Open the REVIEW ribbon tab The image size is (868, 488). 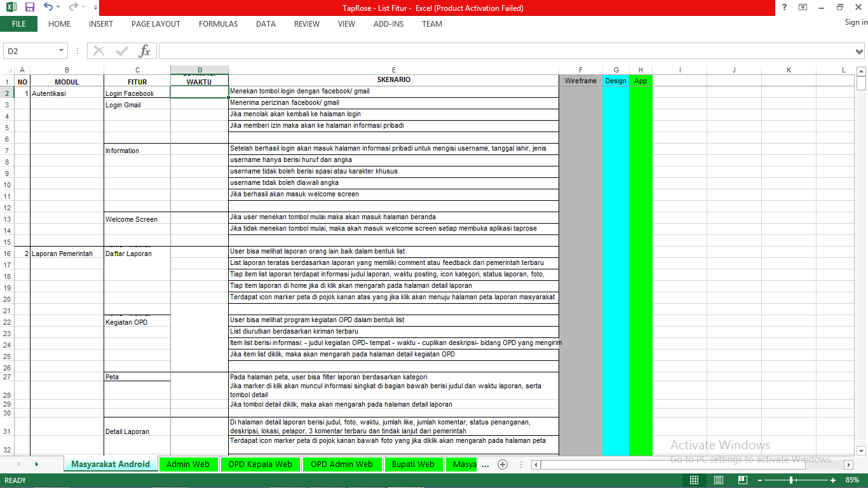307,24
